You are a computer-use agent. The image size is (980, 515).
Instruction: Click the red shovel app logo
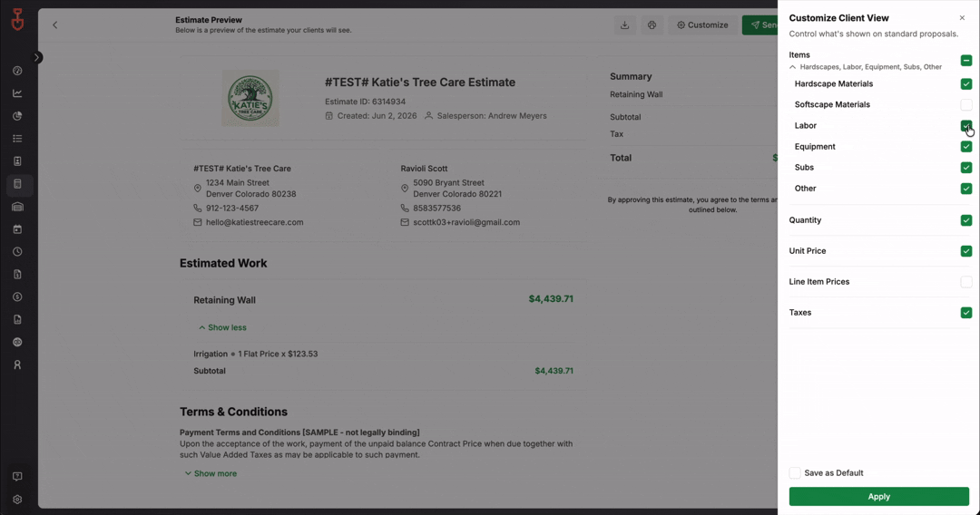tap(17, 20)
